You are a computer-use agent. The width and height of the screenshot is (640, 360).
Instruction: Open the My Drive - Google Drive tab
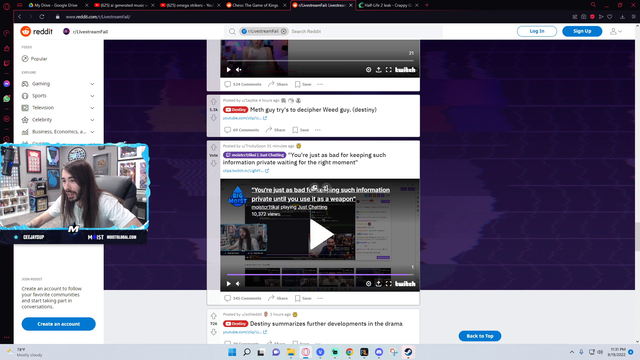coord(57,5)
